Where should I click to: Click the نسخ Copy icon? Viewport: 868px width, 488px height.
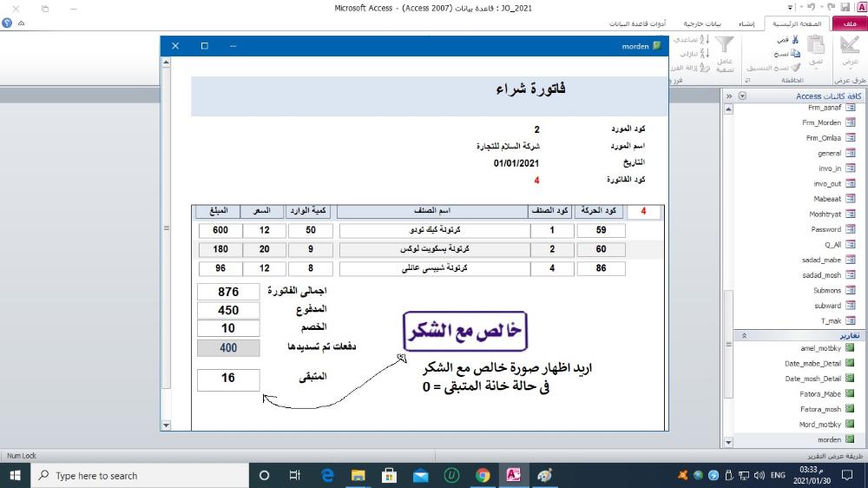(x=795, y=53)
